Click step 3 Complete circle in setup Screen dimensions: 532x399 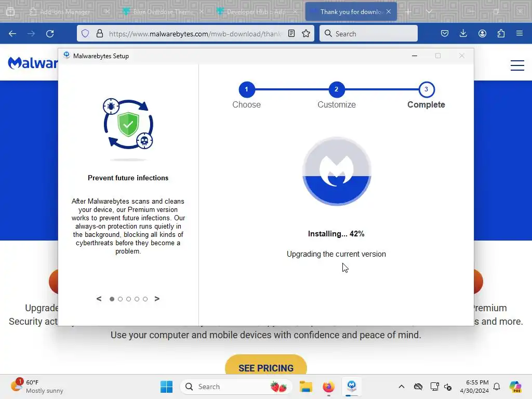(427, 89)
